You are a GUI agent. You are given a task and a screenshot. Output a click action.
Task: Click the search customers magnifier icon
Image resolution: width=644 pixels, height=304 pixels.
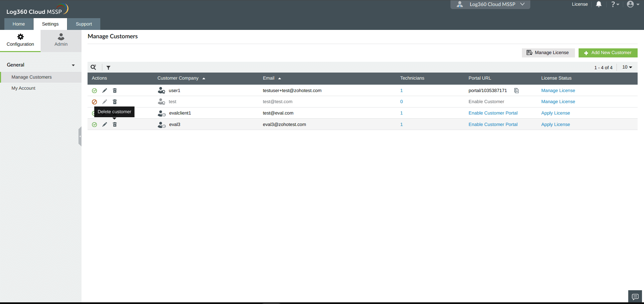coord(94,67)
